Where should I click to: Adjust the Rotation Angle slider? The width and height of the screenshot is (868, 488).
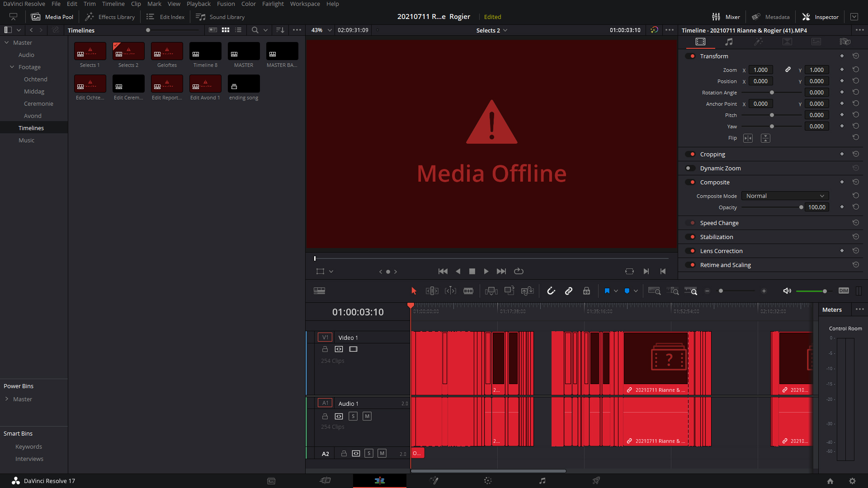pyautogui.click(x=772, y=93)
